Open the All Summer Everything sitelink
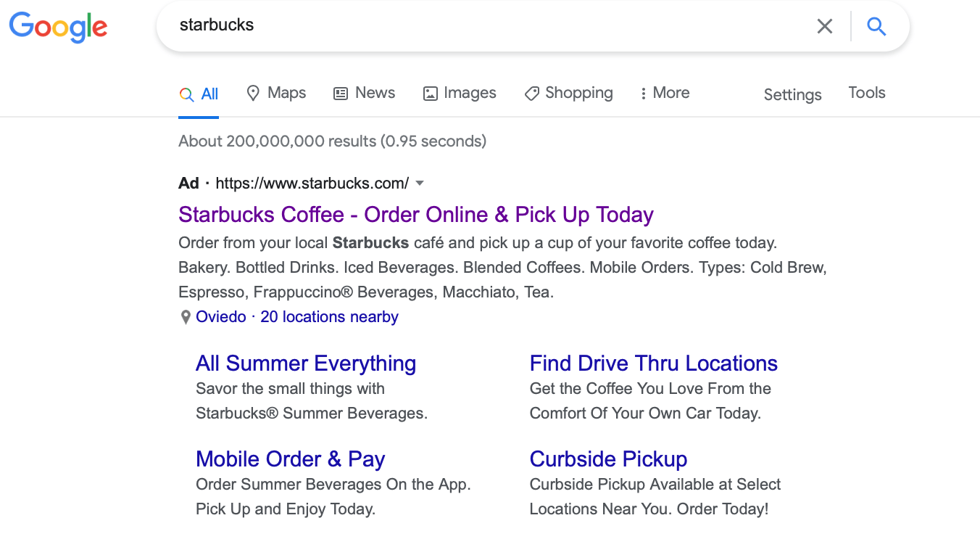Viewport: 980px width, 547px height. 306,363
